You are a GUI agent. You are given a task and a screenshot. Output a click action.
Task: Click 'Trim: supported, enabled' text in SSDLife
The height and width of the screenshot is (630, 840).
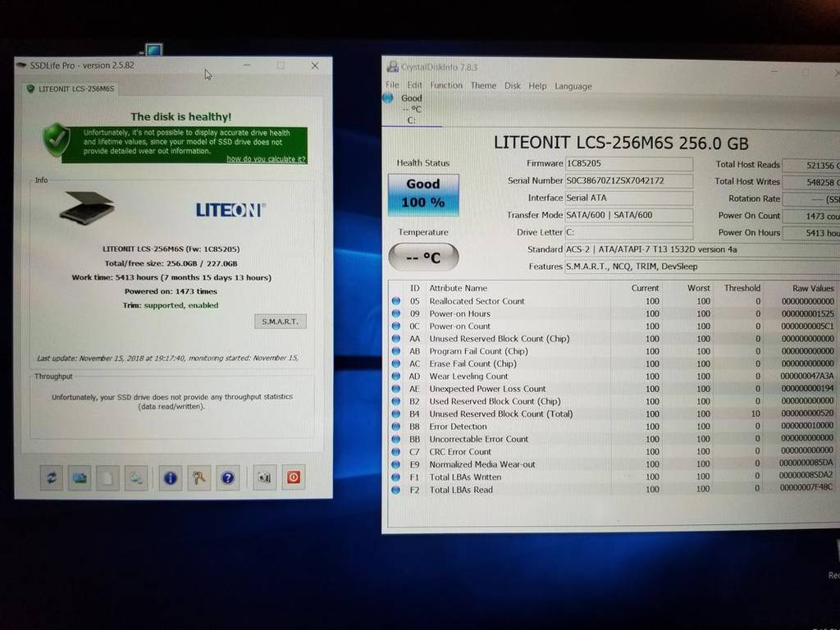point(171,305)
